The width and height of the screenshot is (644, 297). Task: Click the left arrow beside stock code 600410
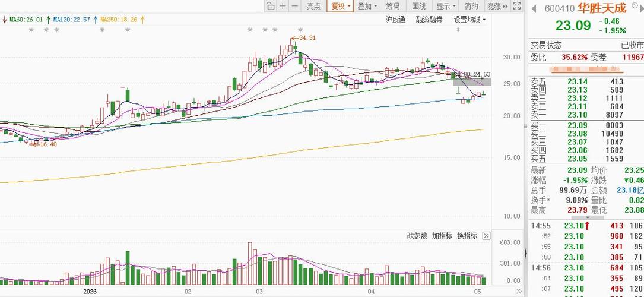point(534,8)
